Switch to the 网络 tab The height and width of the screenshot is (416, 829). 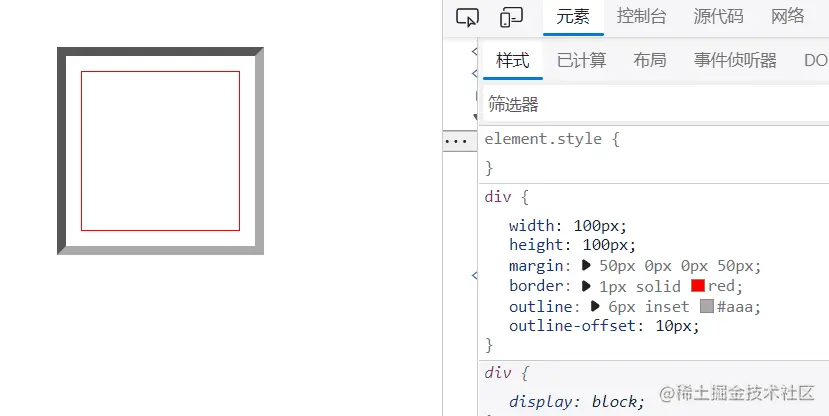788,17
